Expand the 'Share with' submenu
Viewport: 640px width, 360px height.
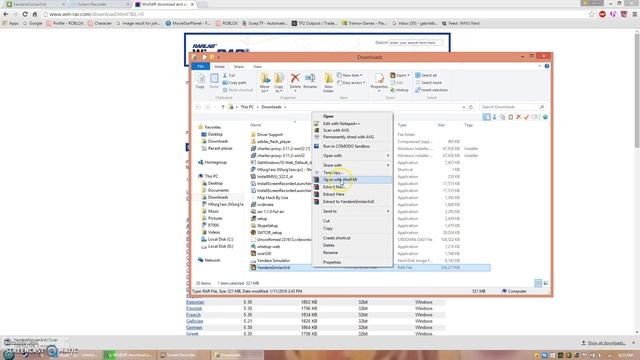pyautogui.click(x=352, y=165)
